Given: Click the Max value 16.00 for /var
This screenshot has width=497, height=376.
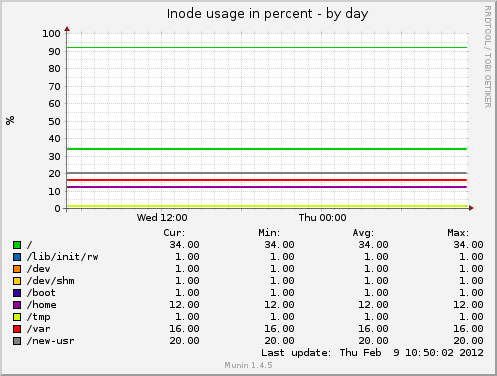Looking at the screenshot, I should (468, 329).
